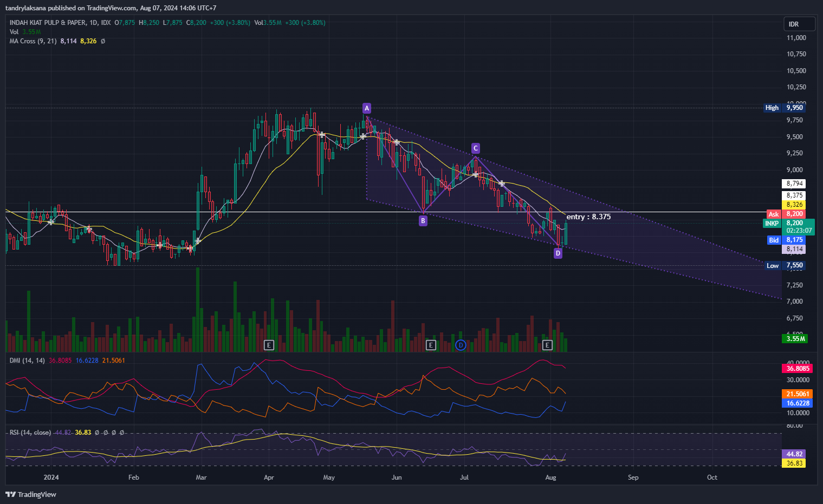Select pattern point C label
823x504 pixels.
[x=475, y=148]
